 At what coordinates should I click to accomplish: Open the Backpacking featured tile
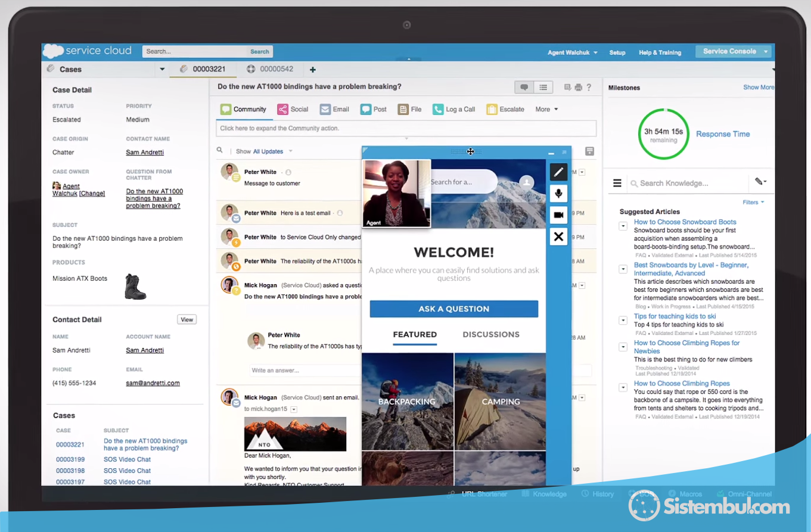407,402
